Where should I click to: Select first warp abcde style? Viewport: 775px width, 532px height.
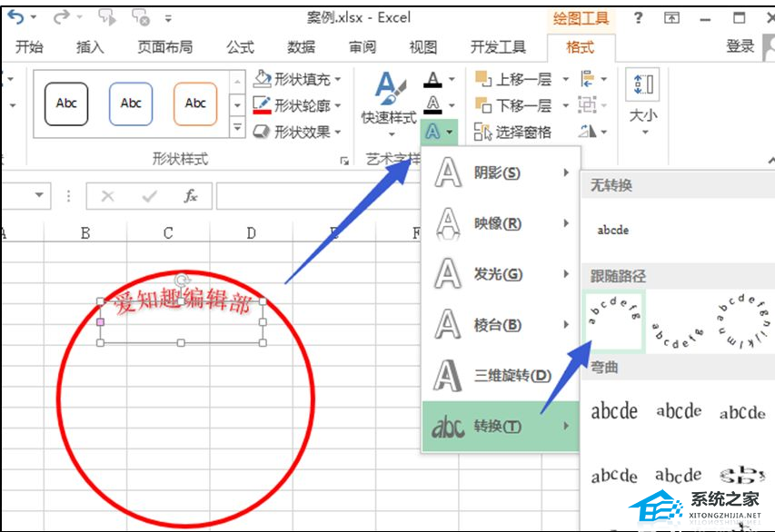point(614,411)
